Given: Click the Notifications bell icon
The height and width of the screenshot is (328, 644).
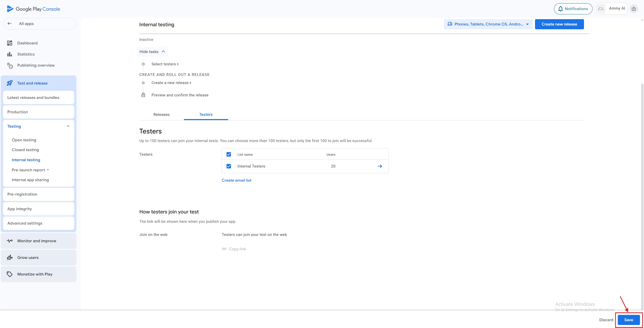Looking at the screenshot, I should pos(560,9).
